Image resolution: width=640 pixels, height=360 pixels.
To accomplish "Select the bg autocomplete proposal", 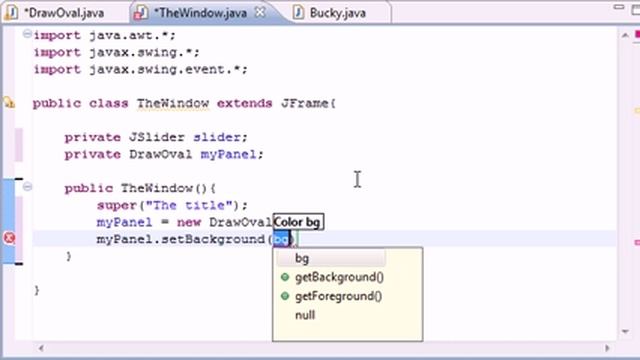I will pos(331,258).
